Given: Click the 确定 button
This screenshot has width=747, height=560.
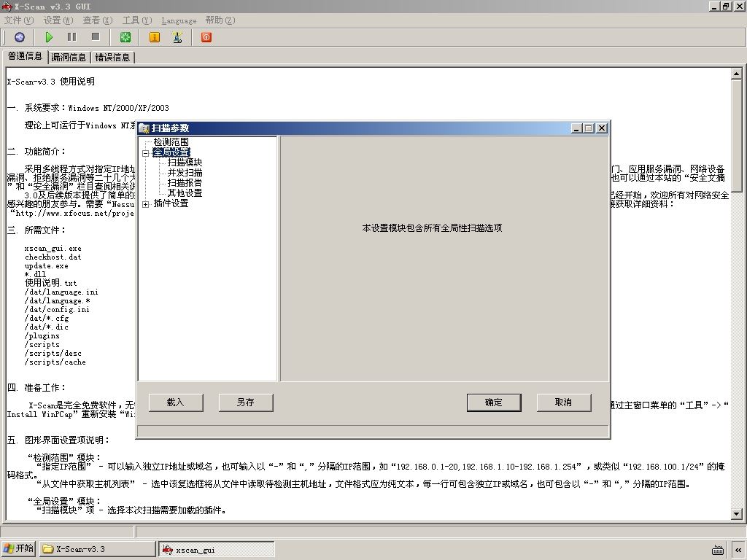Looking at the screenshot, I should tap(494, 402).
